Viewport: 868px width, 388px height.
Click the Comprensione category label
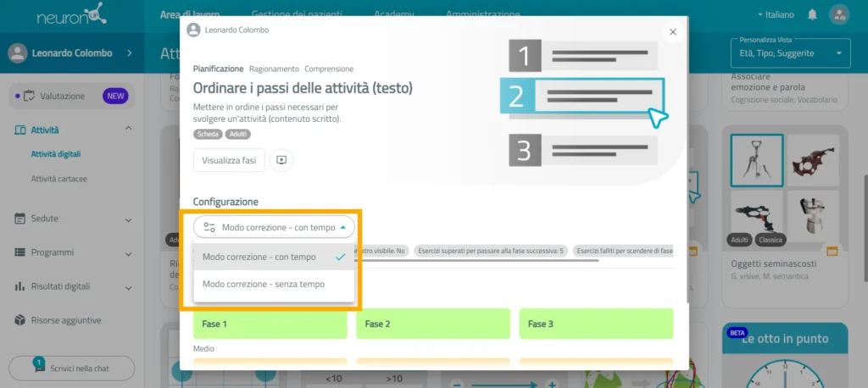pyautogui.click(x=329, y=69)
